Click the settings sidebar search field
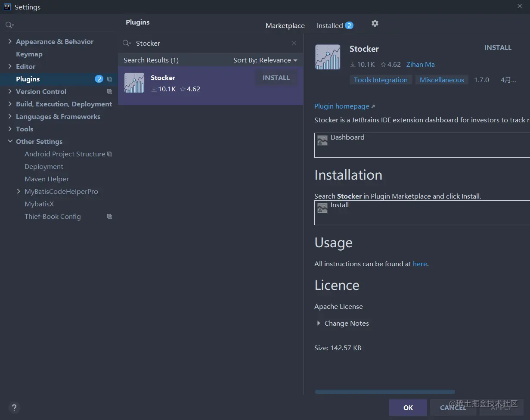Screen dimensions: 530x420 pos(59,25)
